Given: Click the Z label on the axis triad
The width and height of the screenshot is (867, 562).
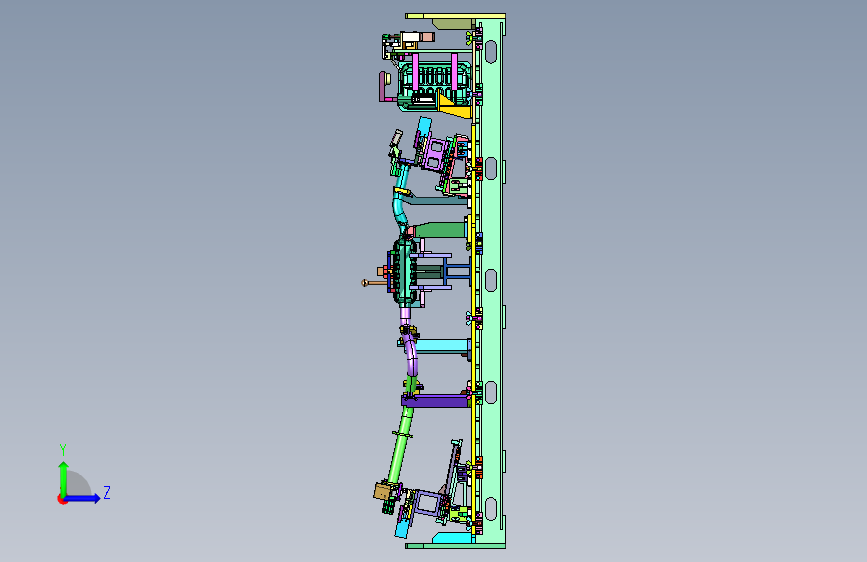Looking at the screenshot, I should (107, 492).
